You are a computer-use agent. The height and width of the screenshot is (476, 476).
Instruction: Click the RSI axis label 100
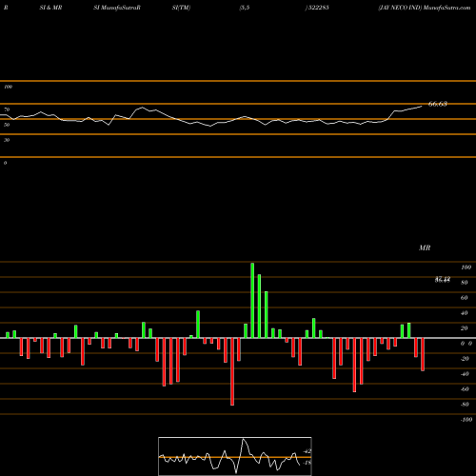(9, 87)
